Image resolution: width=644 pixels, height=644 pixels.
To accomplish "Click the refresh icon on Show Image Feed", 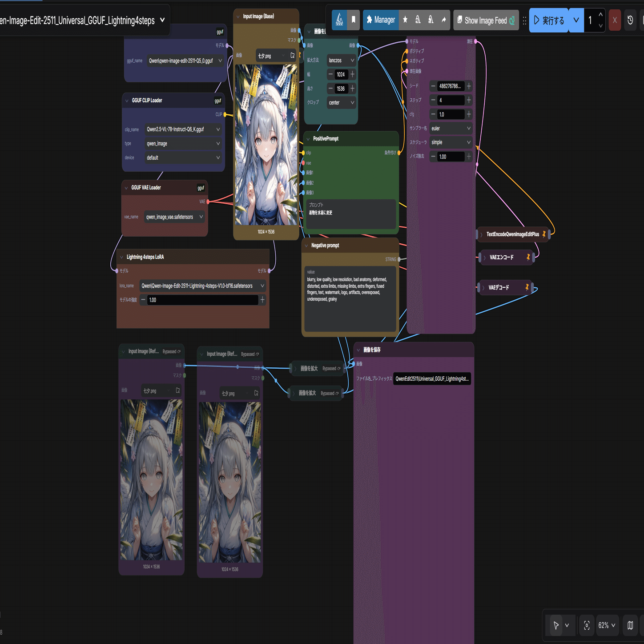I will (512, 20).
